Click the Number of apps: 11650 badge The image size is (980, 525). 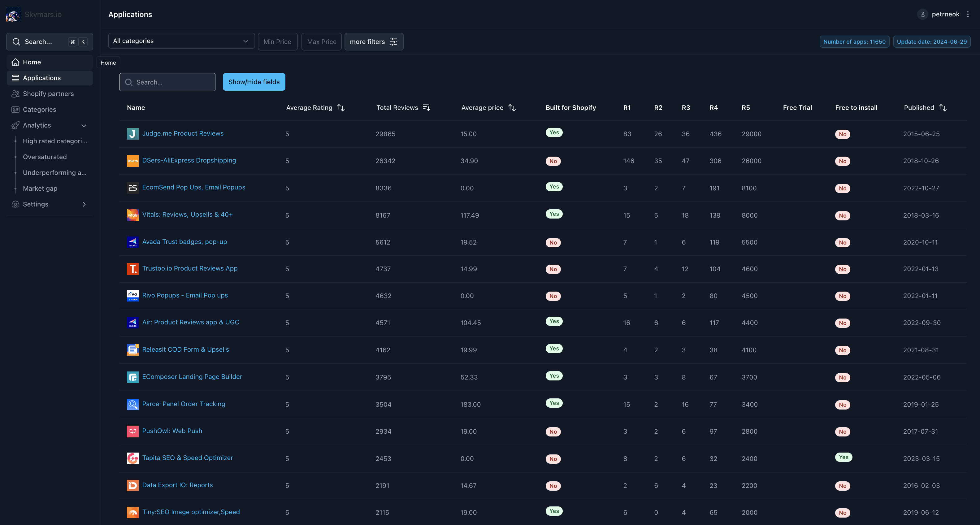[x=854, y=42]
